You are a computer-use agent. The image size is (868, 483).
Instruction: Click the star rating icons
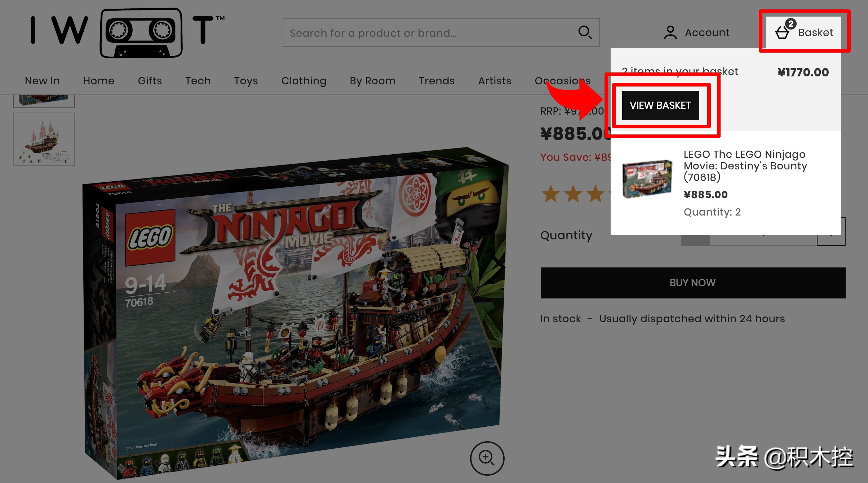coord(573,194)
